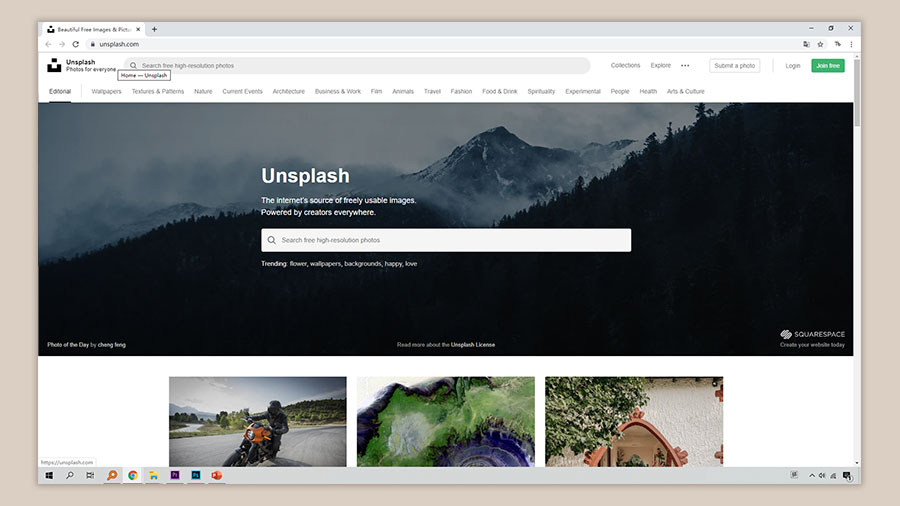900x506 pixels.
Task: Click the Squarespace logo
Action: coord(812,334)
